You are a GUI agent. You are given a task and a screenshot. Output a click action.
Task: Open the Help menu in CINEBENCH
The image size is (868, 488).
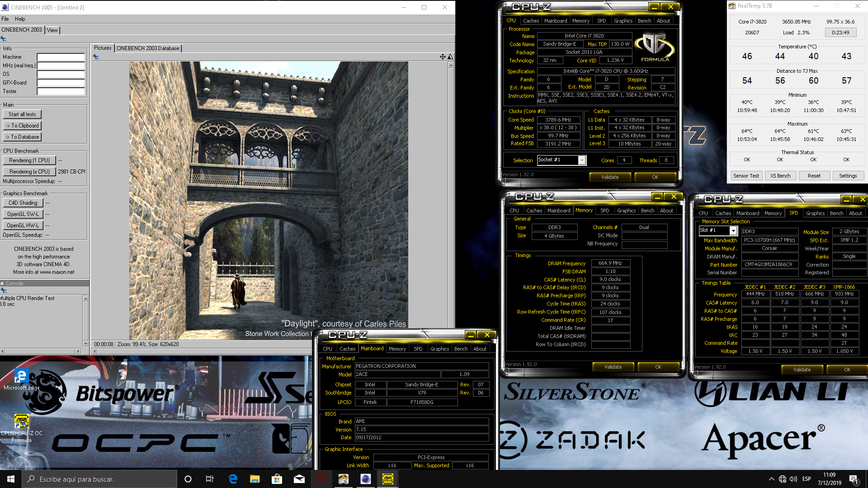tap(20, 19)
